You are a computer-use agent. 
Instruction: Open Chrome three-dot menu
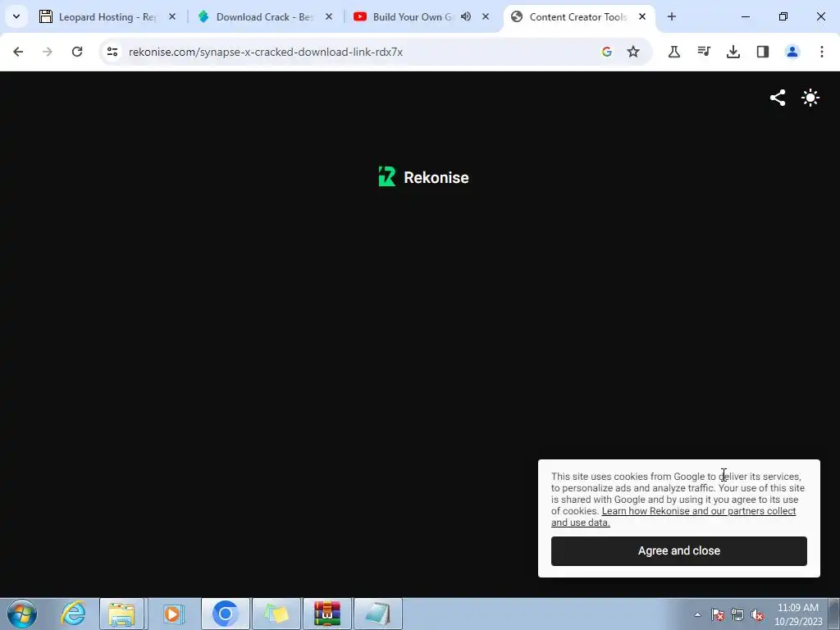click(x=821, y=52)
